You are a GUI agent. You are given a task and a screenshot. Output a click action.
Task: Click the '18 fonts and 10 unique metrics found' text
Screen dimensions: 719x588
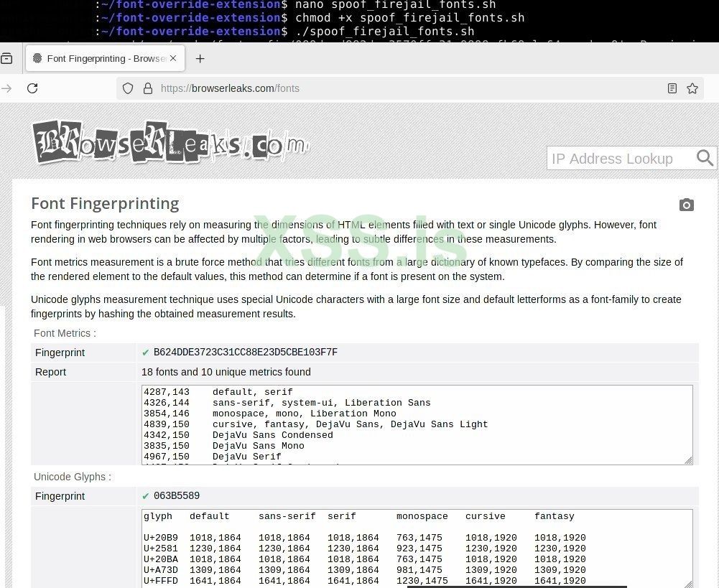226,372
